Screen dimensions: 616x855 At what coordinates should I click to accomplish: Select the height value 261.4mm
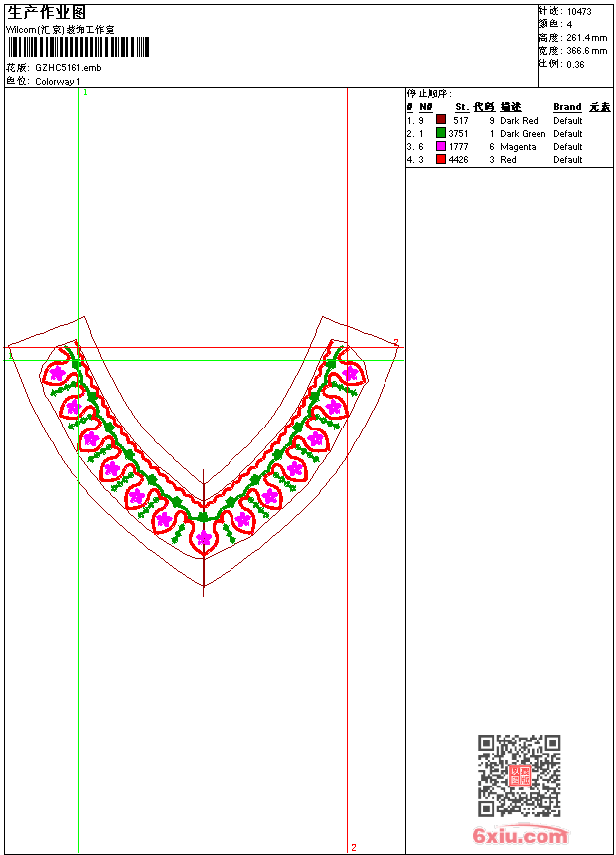click(x=586, y=38)
